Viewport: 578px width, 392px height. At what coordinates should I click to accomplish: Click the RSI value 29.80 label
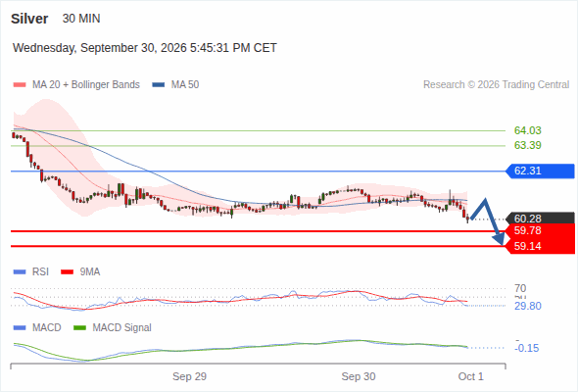(x=528, y=306)
